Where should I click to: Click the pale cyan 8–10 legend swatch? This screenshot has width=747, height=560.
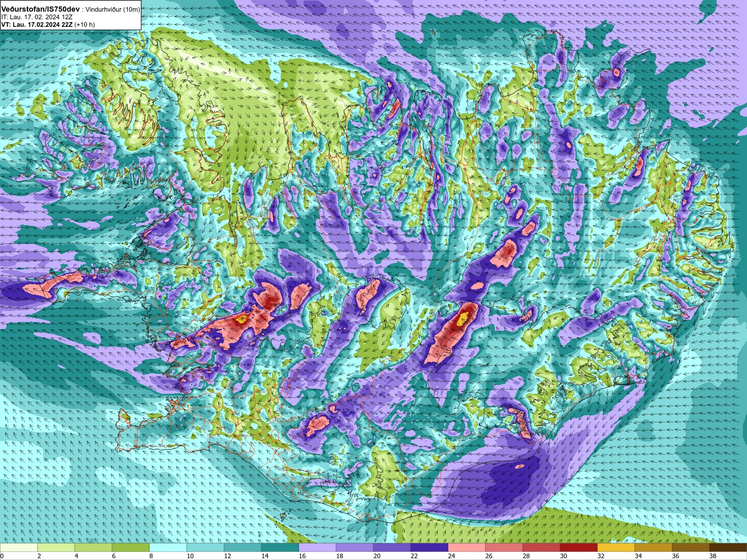pyautogui.click(x=168, y=548)
